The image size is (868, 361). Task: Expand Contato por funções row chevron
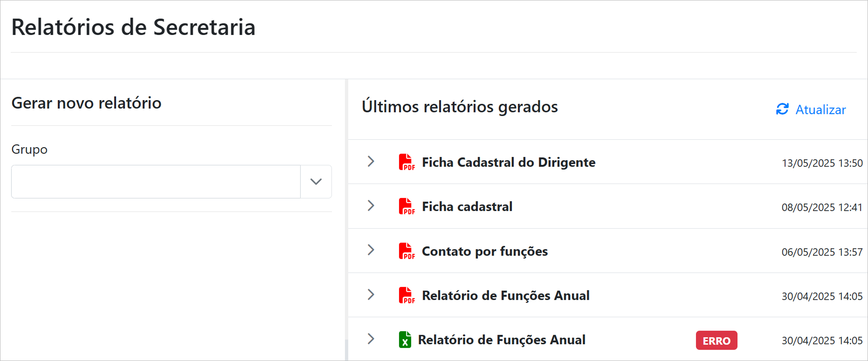[371, 250]
